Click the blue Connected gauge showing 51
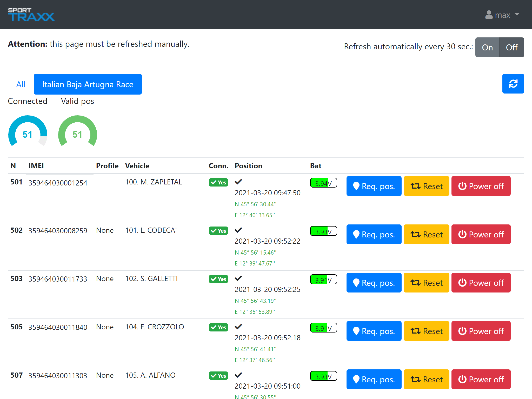Viewport: 532px width, 399px height. point(28,134)
